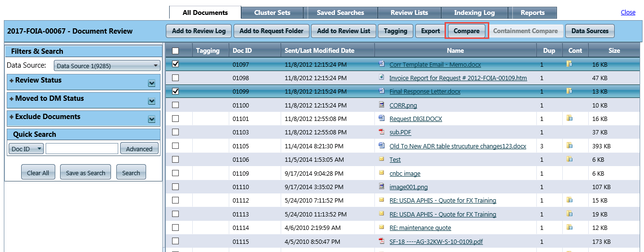Viewport: 644px width, 252px height.
Task: Uncheck the checkbox for document 01099
Action: 175,91
